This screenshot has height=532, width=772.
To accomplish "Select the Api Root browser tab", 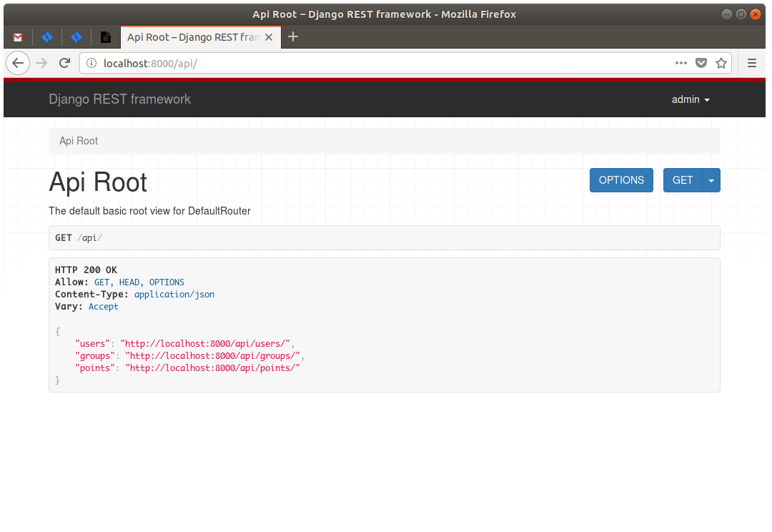I will (201, 37).
